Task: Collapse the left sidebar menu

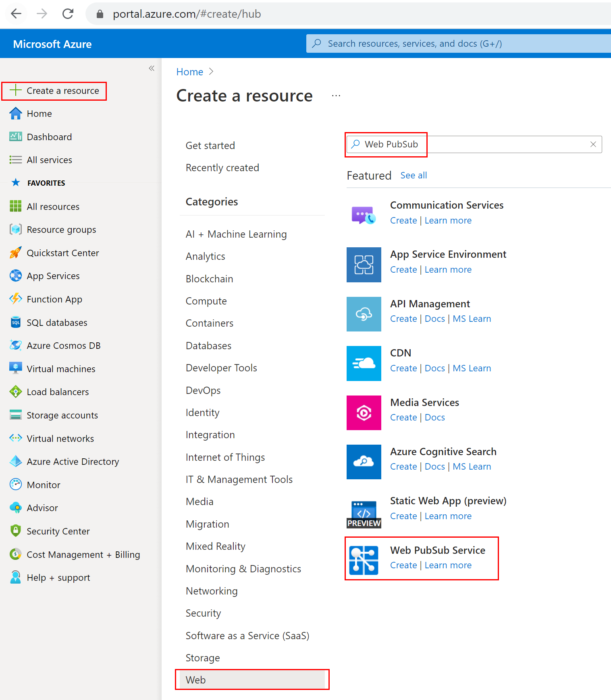Action: tap(152, 68)
